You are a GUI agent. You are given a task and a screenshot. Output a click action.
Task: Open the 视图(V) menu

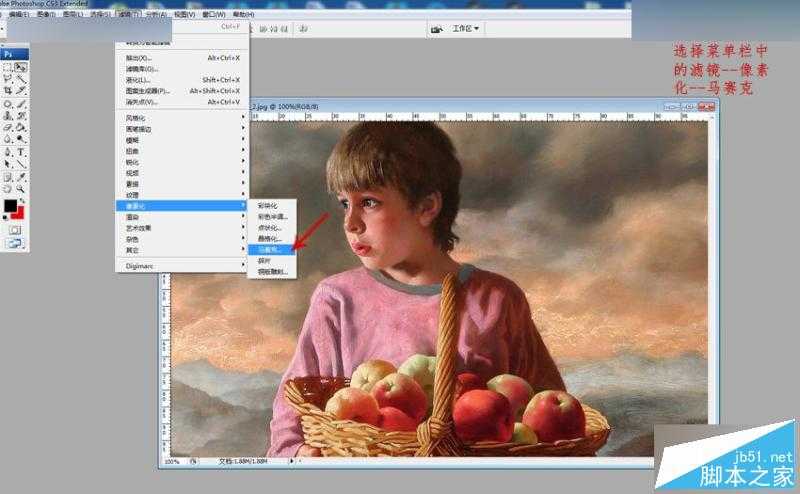coord(184,14)
